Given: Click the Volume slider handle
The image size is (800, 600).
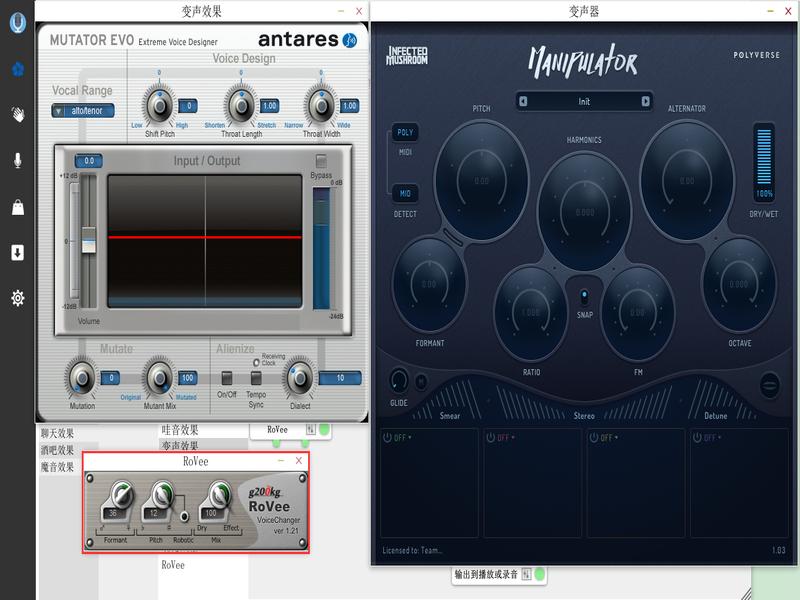Looking at the screenshot, I should pyautogui.click(x=89, y=240).
